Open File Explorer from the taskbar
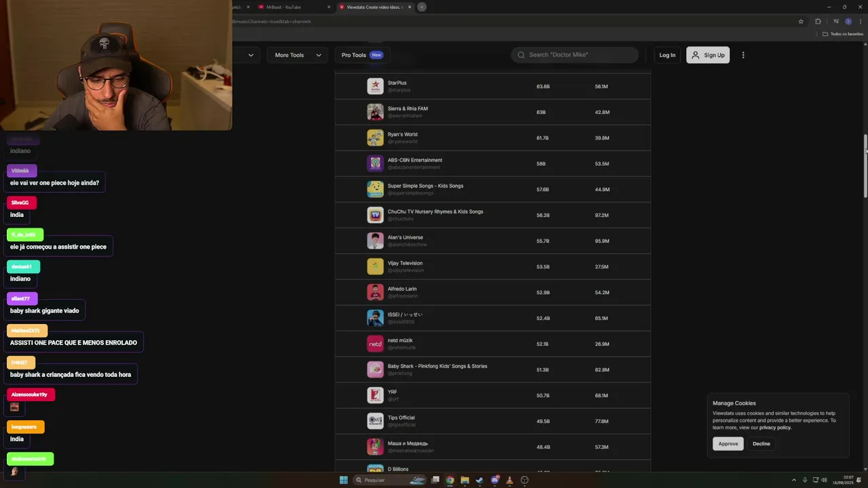Image resolution: width=868 pixels, height=488 pixels. coord(465,480)
